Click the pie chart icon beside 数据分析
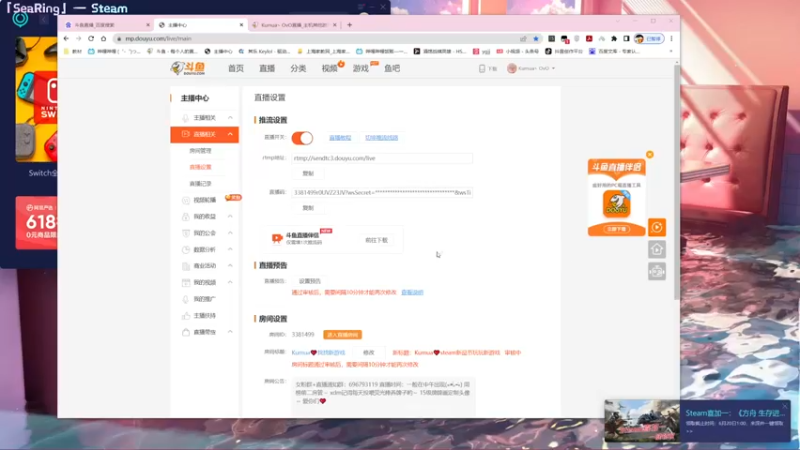 (x=186, y=249)
